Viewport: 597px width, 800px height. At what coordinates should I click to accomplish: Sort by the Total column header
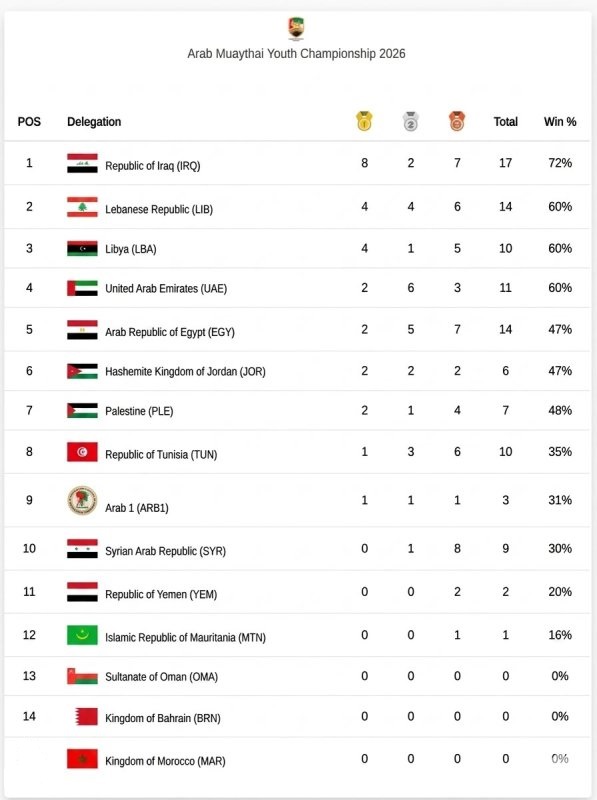[x=506, y=121]
